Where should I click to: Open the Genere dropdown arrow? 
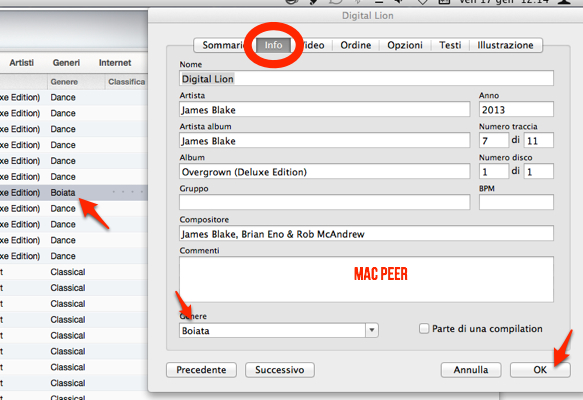point(371,330)
